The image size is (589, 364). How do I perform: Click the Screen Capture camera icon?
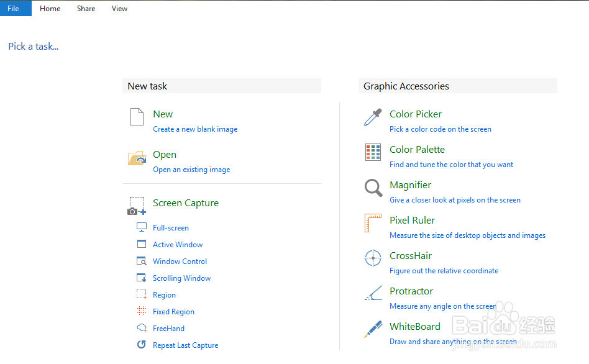pyautogui.click(x=137, y=206)
